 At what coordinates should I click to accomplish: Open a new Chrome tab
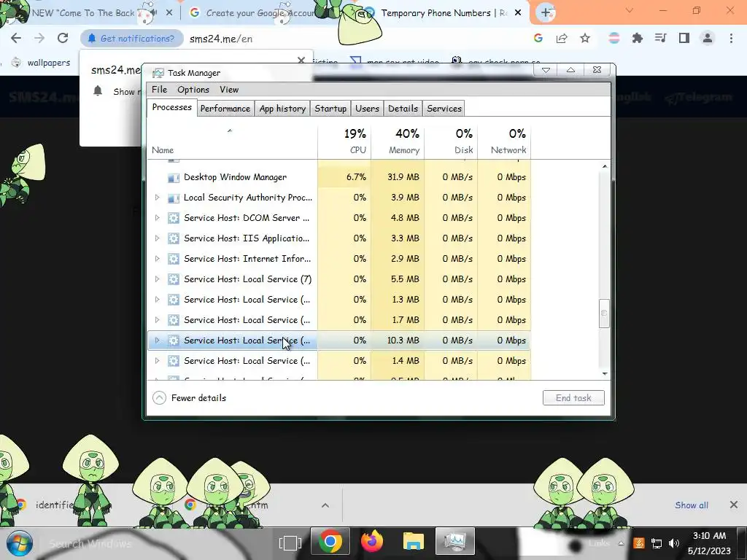(546, 13)
